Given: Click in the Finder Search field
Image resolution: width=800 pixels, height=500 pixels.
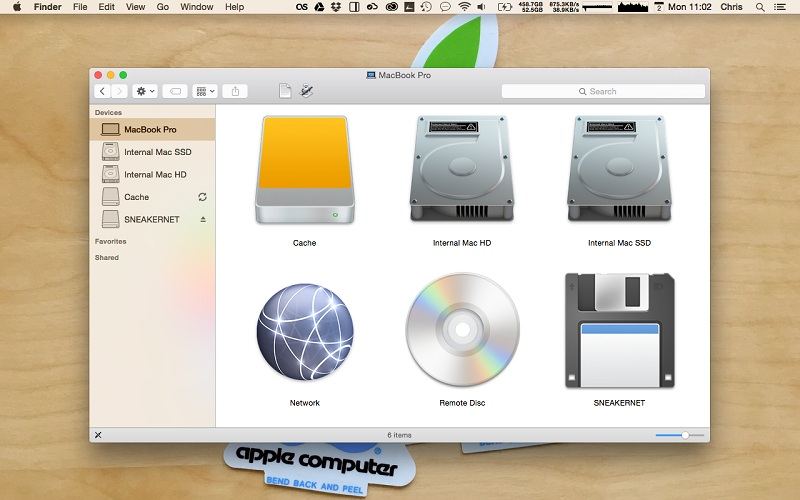Looking at the screenshot, I should [x=603, y=91].
